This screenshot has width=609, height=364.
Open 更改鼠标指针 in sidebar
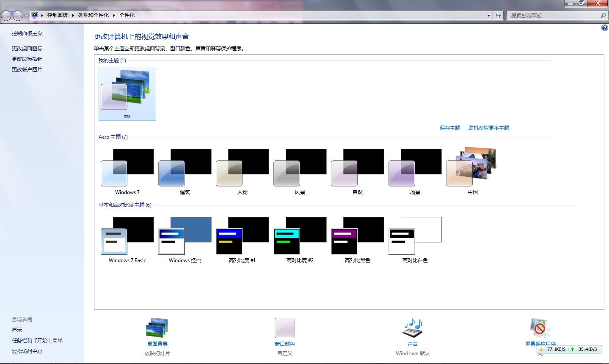point(27,59)
